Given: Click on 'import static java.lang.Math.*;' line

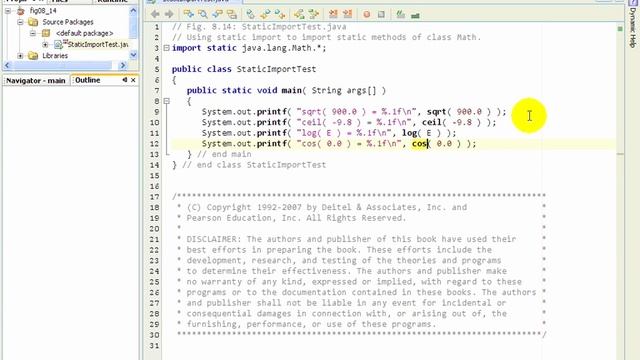Looking at the screenshot, I should click(x=249, y=48).
